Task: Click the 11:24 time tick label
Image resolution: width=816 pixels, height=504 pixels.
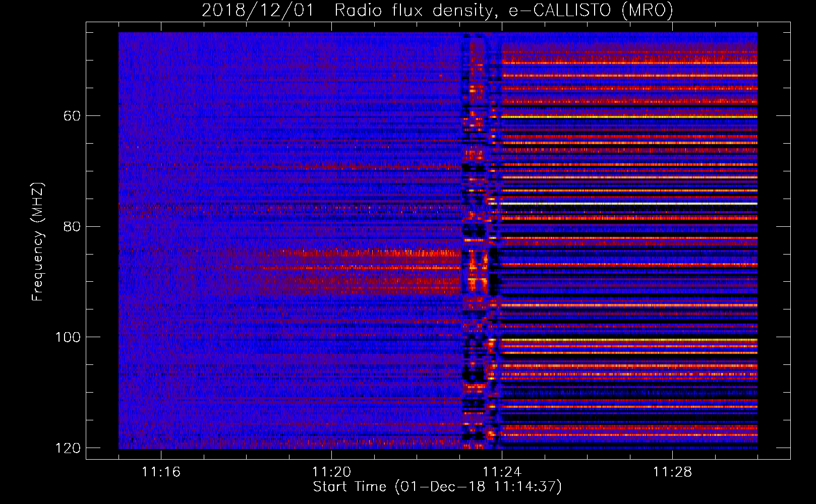Action: click(x=502, y=472)
